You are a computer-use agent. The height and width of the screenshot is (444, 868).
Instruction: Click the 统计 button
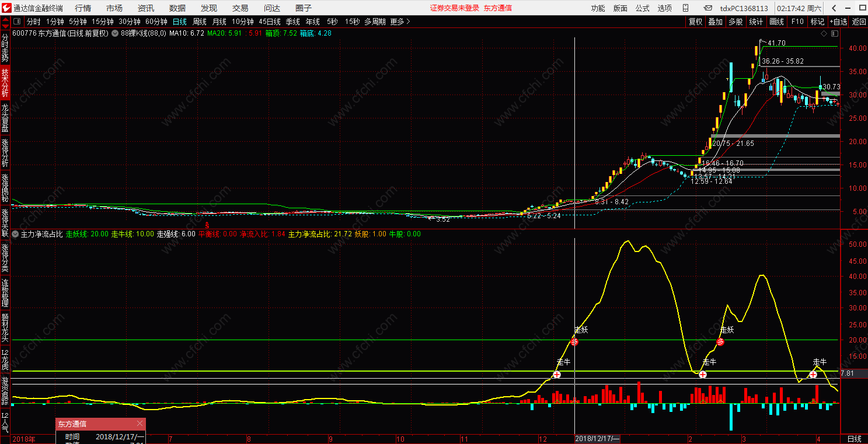click(x=756, y=22)
